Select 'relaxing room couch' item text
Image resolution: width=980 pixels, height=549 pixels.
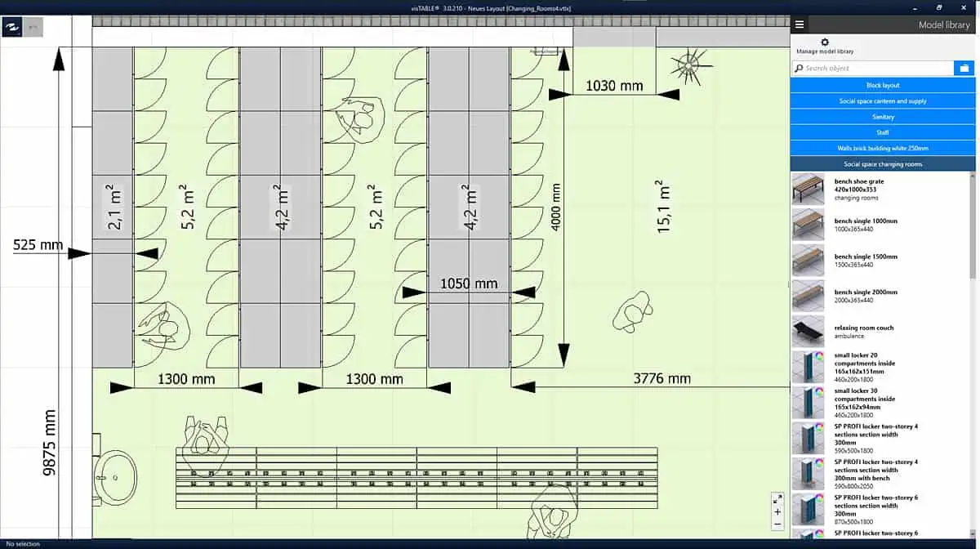(x=864, y=328)
